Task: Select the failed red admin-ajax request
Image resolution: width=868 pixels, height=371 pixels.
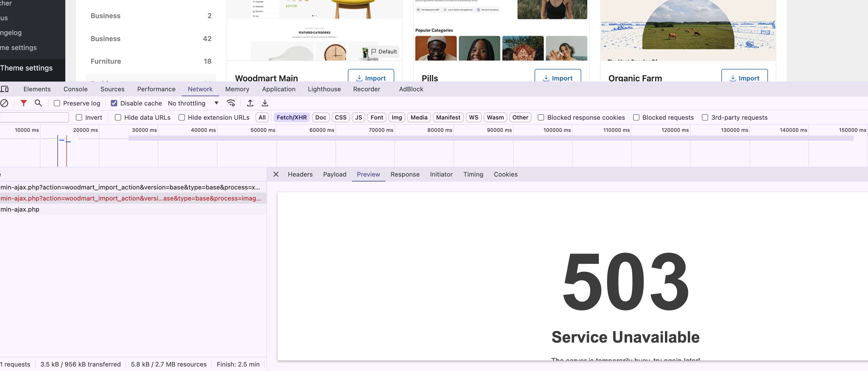Action: pos(131,198)
